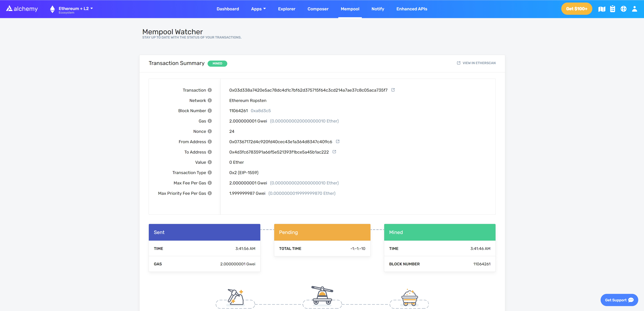Expand the Ethereum + L2 ecosystem dropdown
The image size is (644, 311).
point(75,9)
